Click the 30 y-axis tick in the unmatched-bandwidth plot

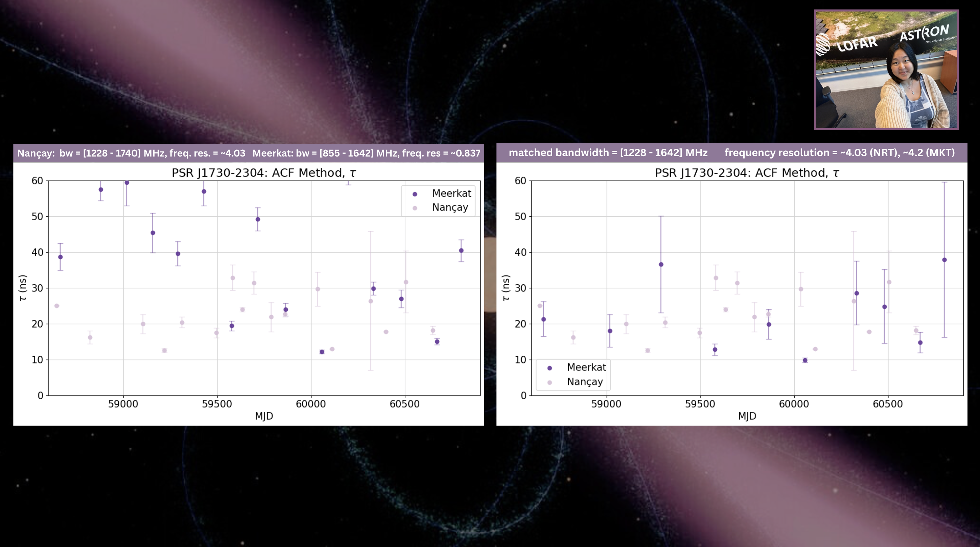pyautogui.click(x=37, y=288)
